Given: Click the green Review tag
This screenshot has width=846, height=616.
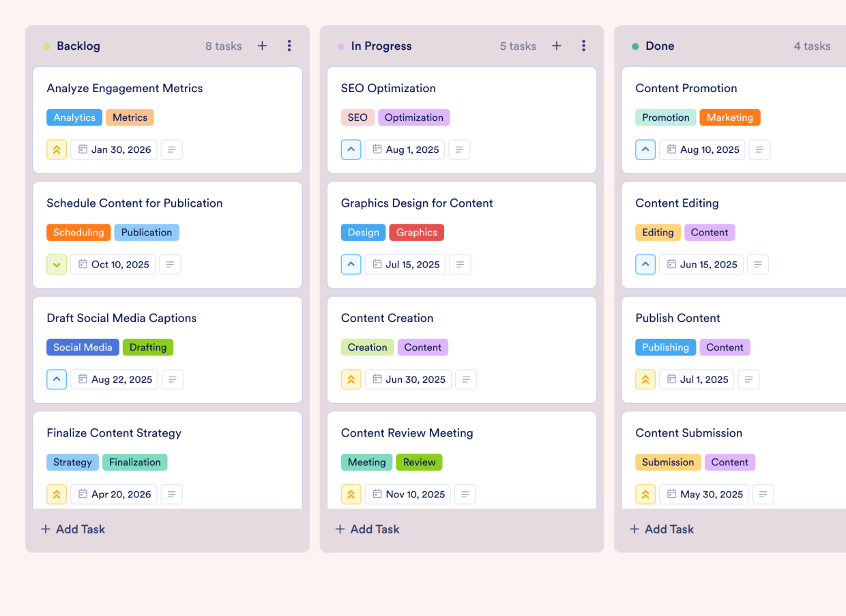Looking at the screenshot, I should point(419,462).
